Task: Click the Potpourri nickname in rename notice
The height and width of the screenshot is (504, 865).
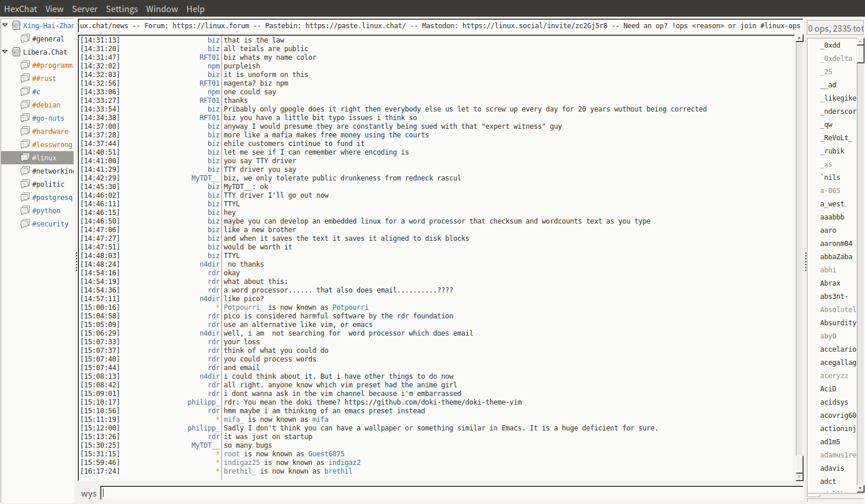Action: coord(350,307)
